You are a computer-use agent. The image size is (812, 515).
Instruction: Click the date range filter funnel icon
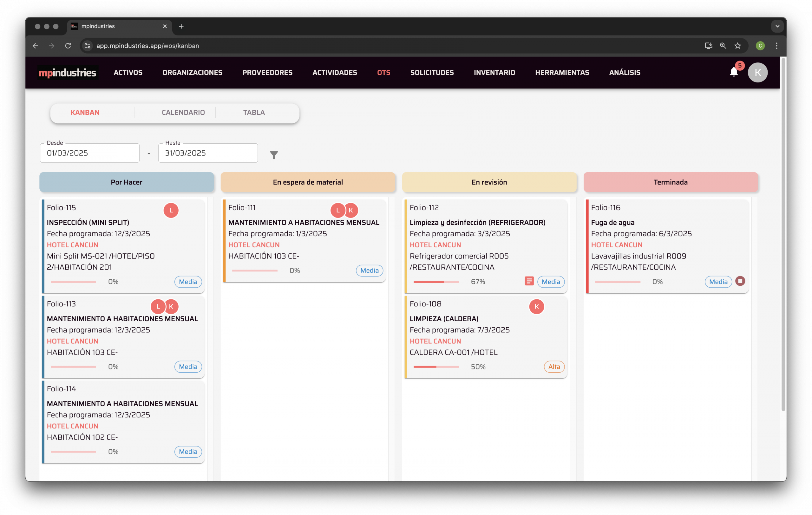coord(274,155)
